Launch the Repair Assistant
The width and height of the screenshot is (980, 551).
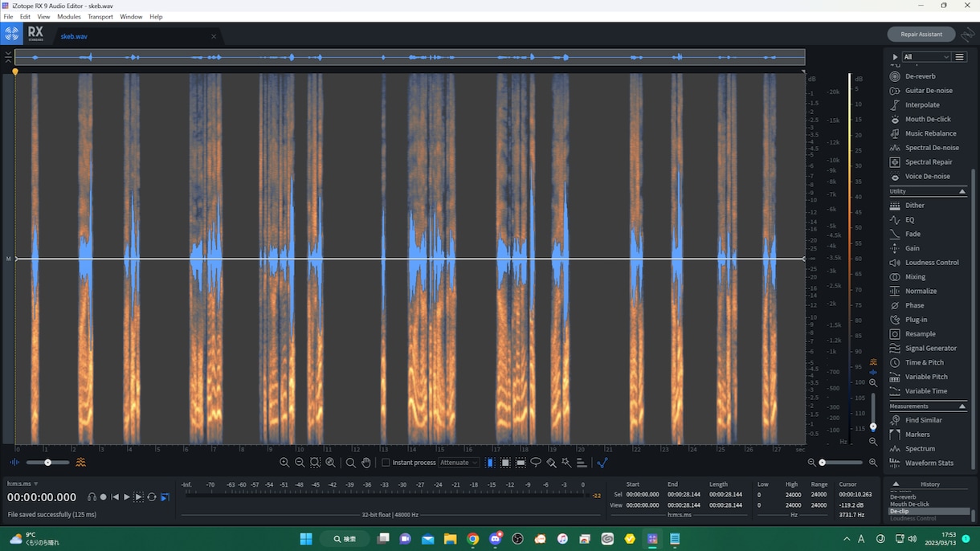click(x=921, y=35)
